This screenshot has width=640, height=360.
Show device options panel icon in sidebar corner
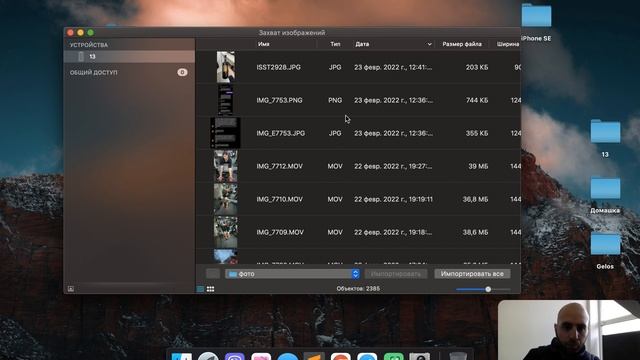[x=71, y=289]
